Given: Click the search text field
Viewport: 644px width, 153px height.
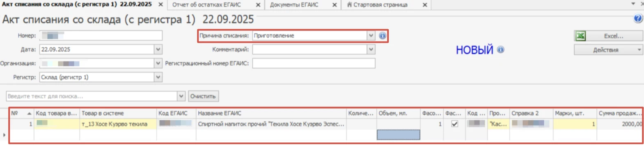Looking at the screenshot, I should (x=92, y=96).
